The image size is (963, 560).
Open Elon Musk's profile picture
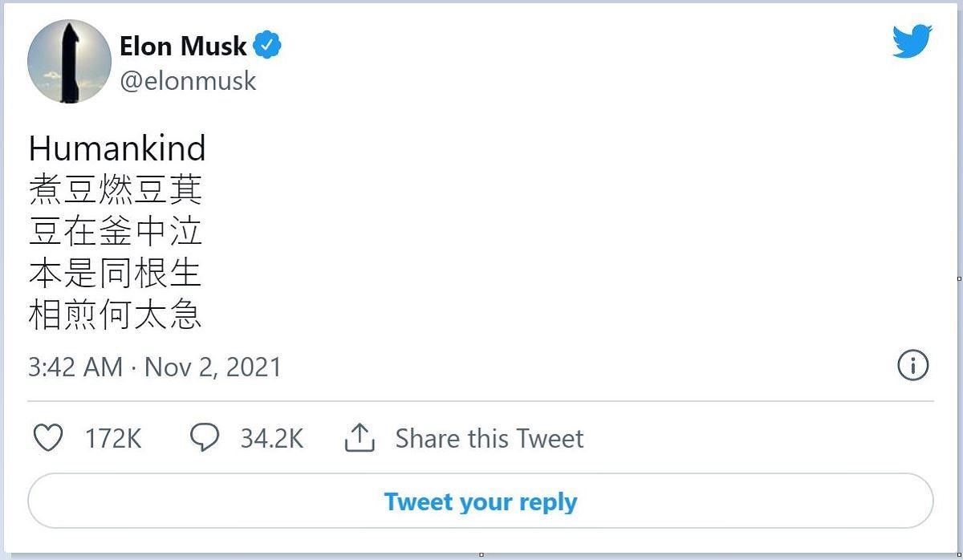pyautogui.click(x=69, y=62)
